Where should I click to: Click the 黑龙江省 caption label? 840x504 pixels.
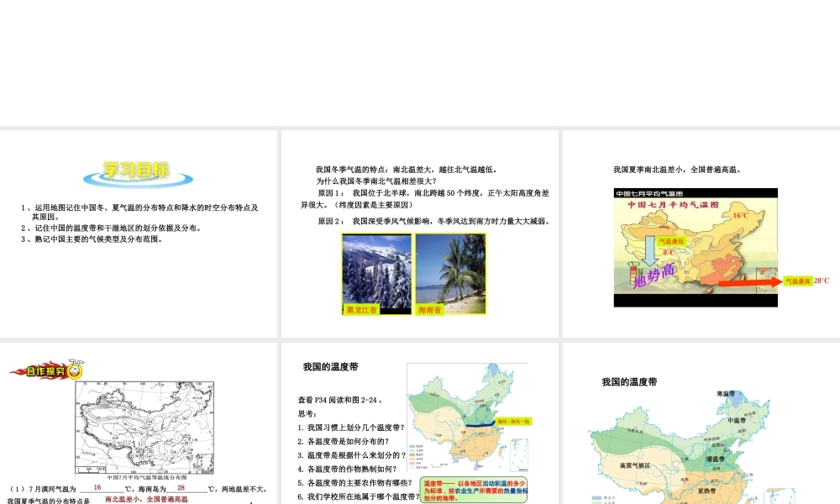pos(361,310)
